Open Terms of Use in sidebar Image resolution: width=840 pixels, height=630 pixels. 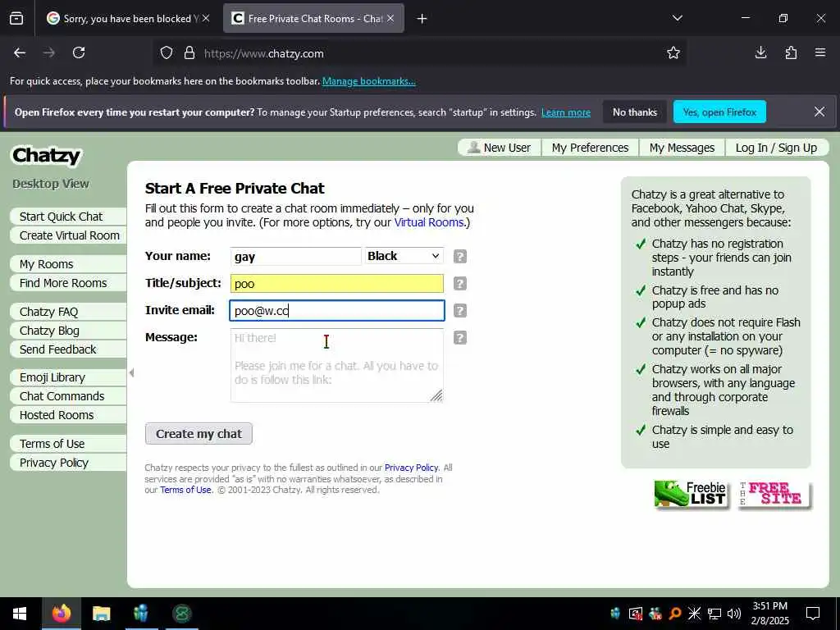[68, 444]
